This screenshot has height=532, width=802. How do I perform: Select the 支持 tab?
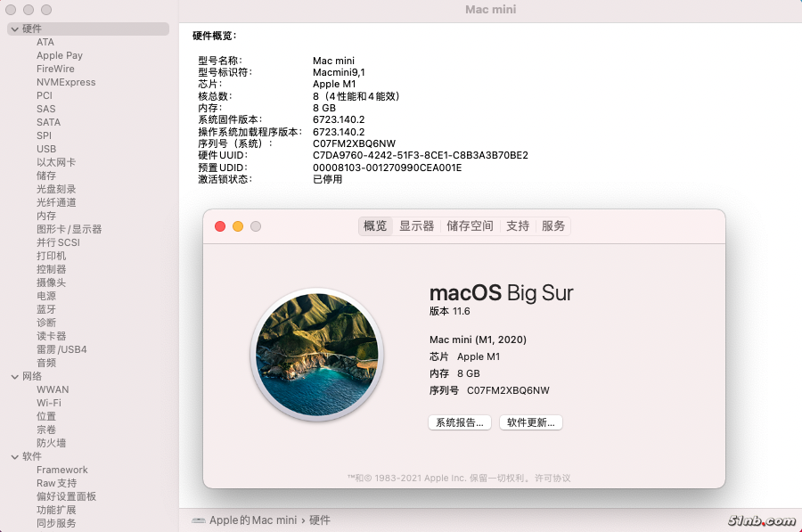pyautogui.click(x=518, y=226)
